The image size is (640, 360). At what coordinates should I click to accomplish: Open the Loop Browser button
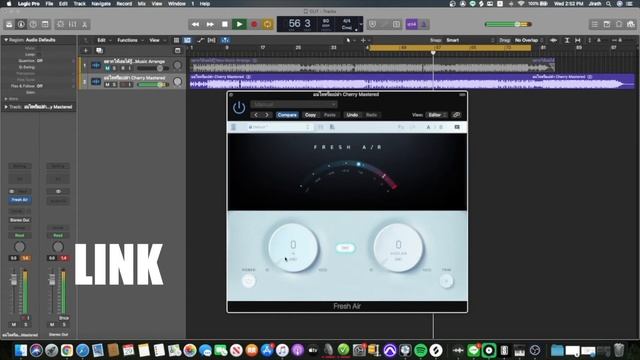coord(619,24)
